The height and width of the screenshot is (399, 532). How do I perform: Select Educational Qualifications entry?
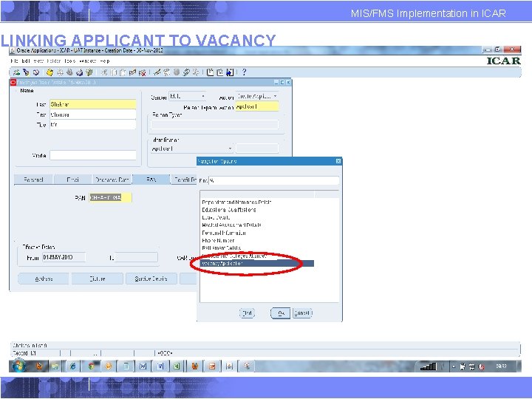tap(228, 210)
